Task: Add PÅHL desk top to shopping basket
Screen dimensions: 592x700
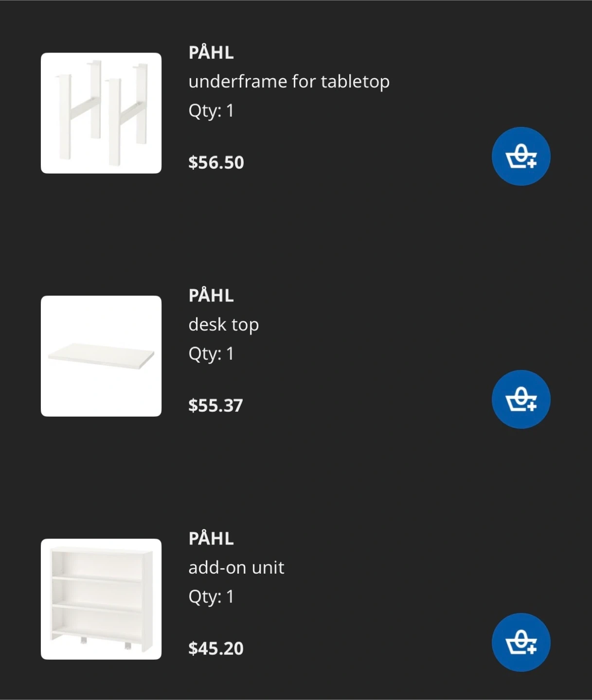Action: [520, 399]
